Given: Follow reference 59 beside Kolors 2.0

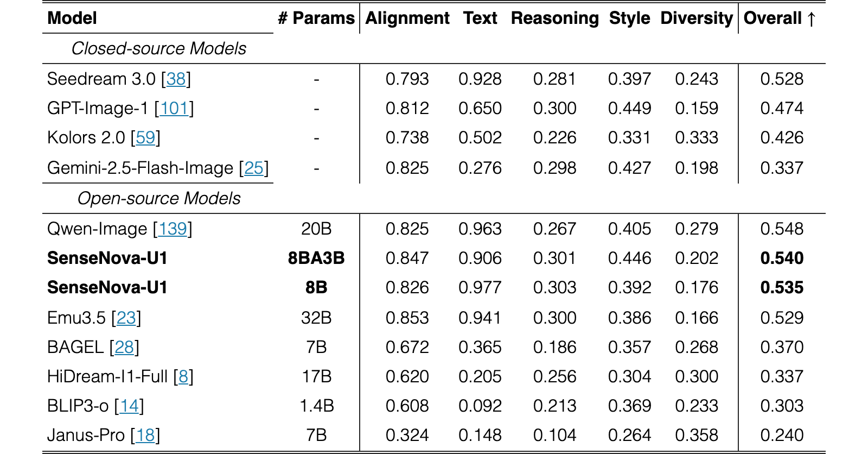Looking at the screenshot, I should point(145,137).
